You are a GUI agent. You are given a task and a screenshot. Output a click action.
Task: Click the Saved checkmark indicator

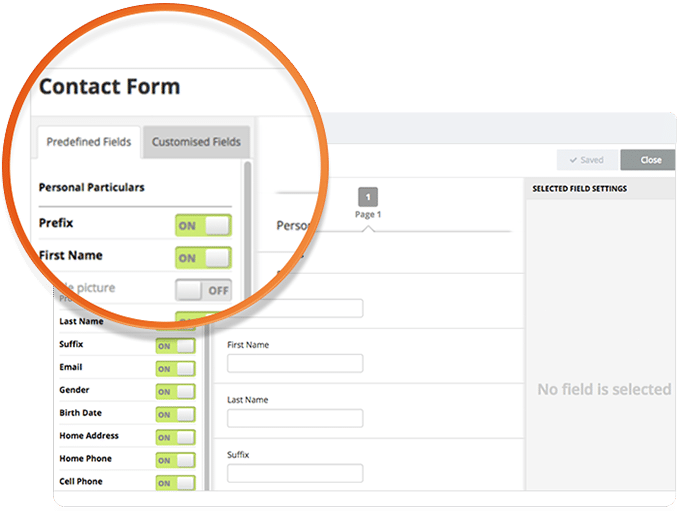[573, 160]
